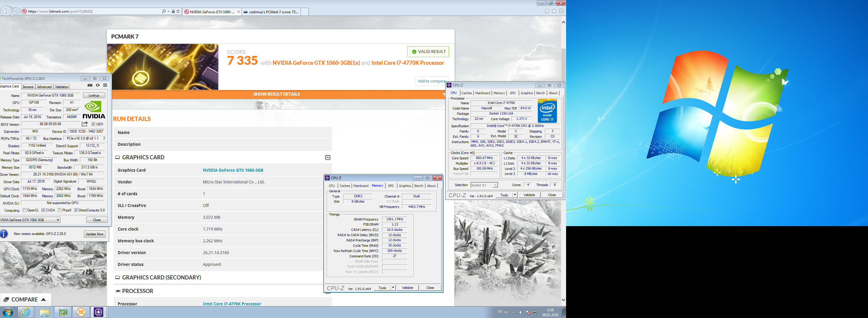
Task: Open the browser settings gear
Action: pos(561,11)
